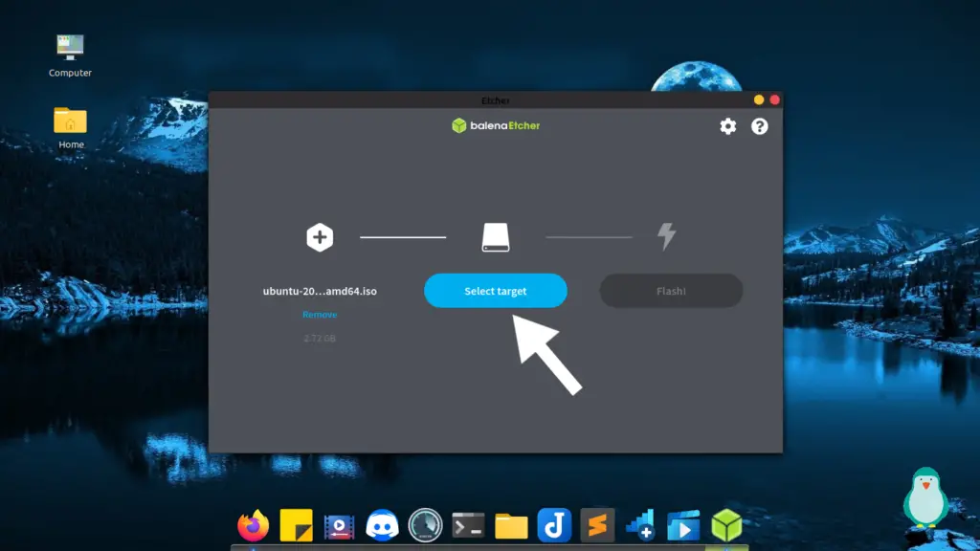Screen dimensions: 980x551
Task: Launch the blue media player dock icon
Action: 683,525
